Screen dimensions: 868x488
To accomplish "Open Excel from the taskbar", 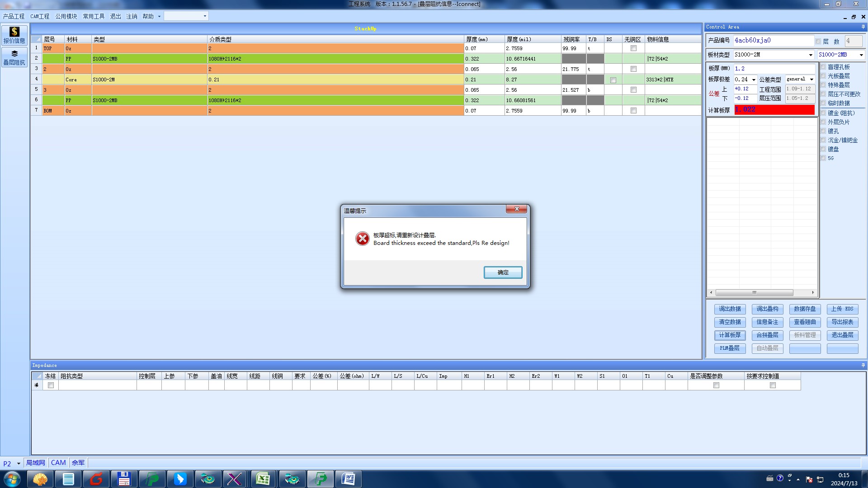I will tap(263, 479).
